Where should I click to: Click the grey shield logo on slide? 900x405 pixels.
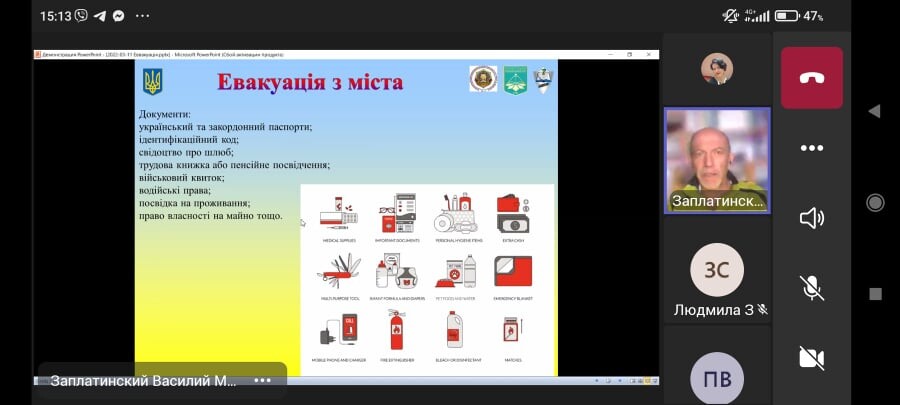point(543,80)
